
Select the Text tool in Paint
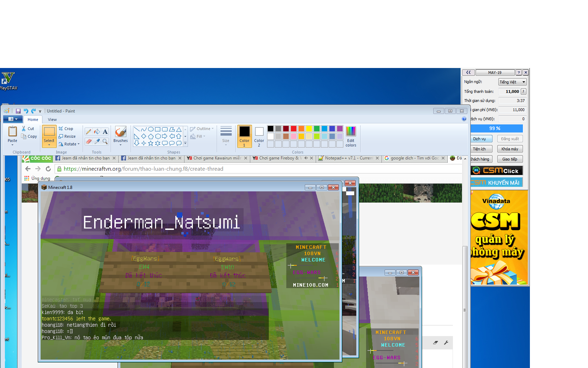coord(105,132)
